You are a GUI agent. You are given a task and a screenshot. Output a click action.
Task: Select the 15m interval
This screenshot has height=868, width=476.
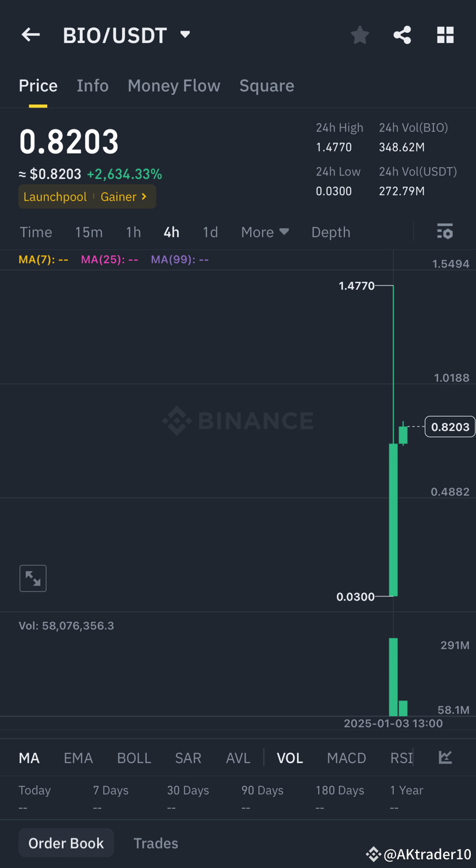[x=89, y=232]
